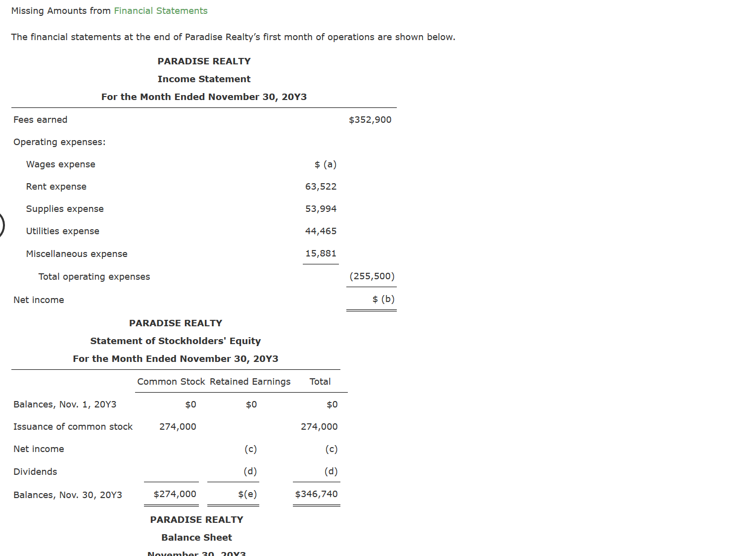Click the missing Wages expense amount (a)
The height and width of the screenshot is (556, 756).
(325, 164)
